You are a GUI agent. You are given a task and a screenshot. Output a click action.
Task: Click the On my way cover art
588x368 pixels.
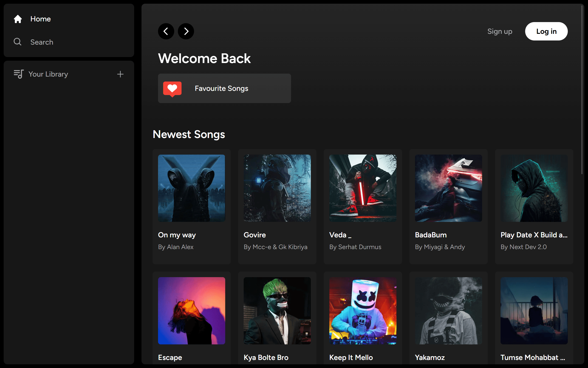pyautogui.click(x=192, y=188)
